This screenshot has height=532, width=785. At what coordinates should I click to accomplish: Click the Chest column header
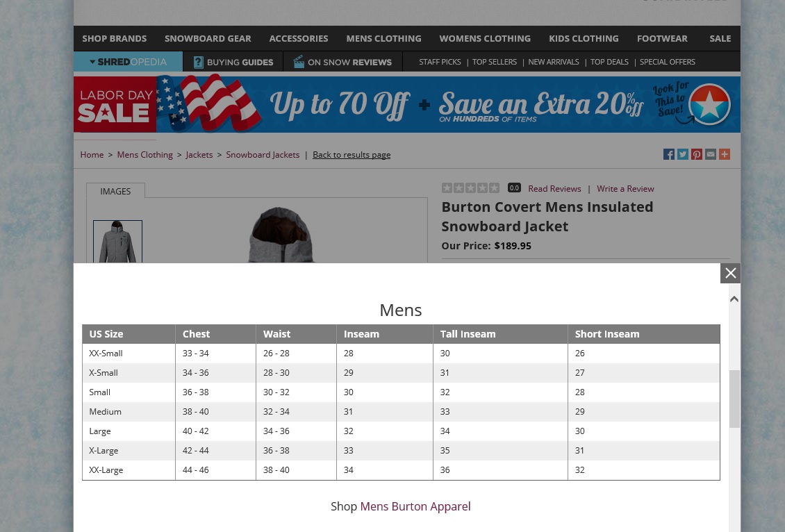(216, 334)
